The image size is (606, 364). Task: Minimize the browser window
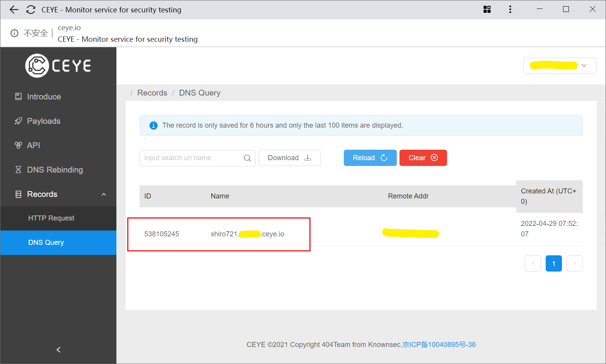point(540,9)
